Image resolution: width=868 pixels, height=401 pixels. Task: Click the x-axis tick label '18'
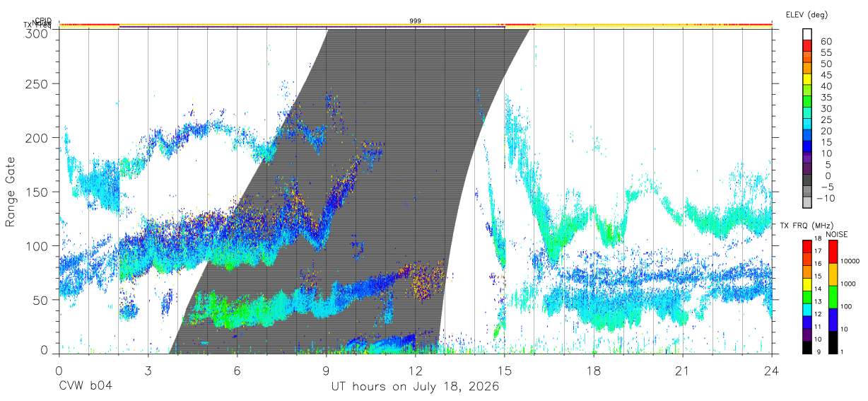593,371
